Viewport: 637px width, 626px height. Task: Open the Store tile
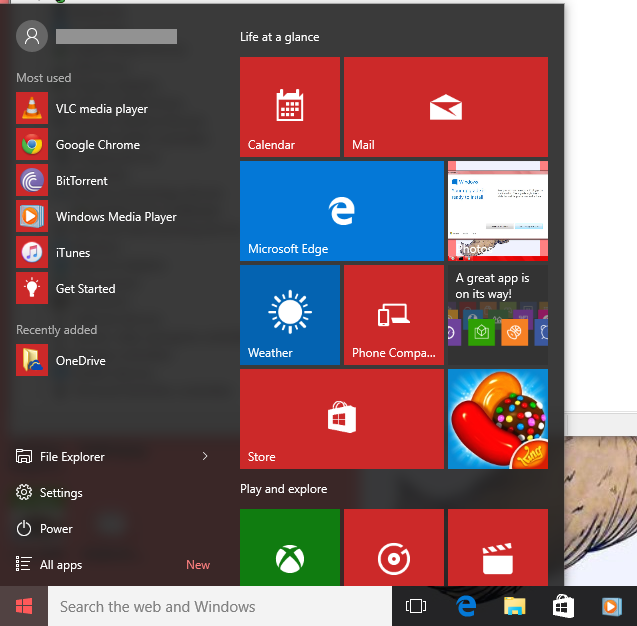click(342, 419)
